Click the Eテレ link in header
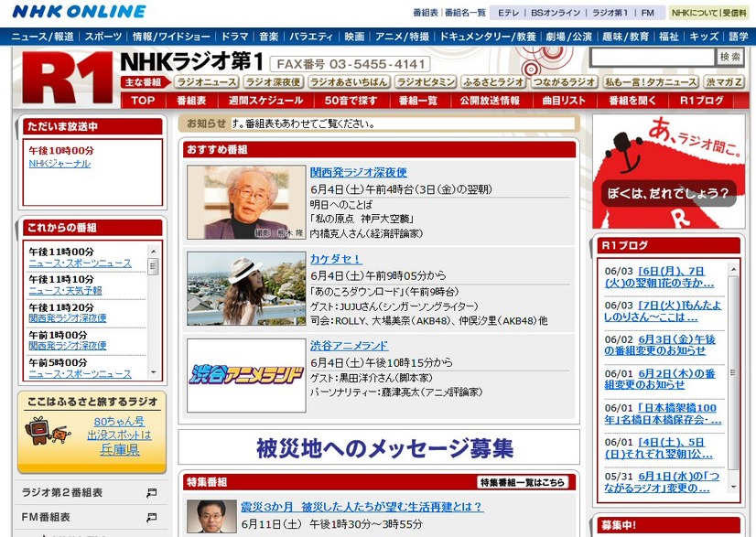The height and width of the screenshot is (537, 756). 508,13
